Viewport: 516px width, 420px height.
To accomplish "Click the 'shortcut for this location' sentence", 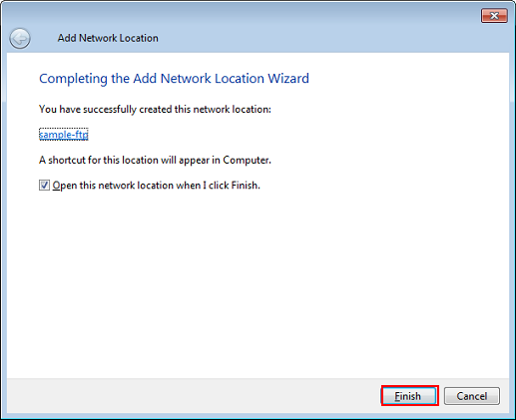I will pyautogui.click(x=155, y=161).
